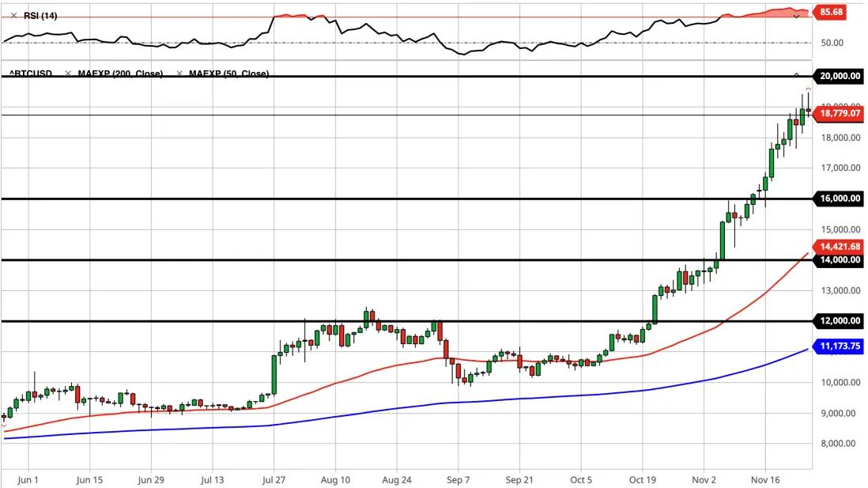Select the black 16,000.00 price level tag
Screen dimensions: 868x488
839,199
